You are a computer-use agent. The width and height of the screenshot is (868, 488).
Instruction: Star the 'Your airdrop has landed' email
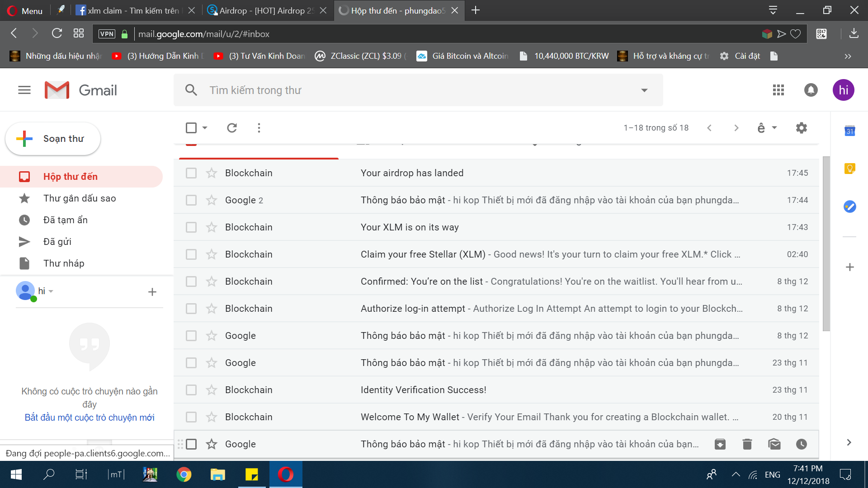[x=212, y=173]
